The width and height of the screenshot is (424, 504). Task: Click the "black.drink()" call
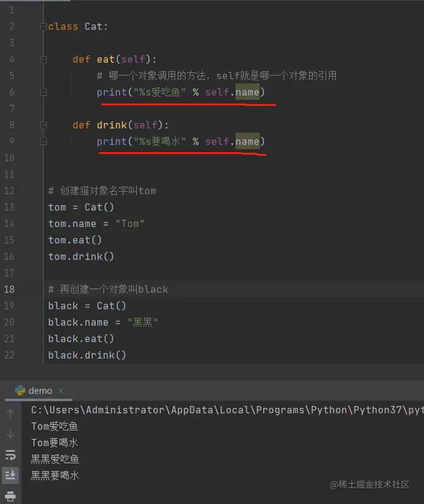87,355
